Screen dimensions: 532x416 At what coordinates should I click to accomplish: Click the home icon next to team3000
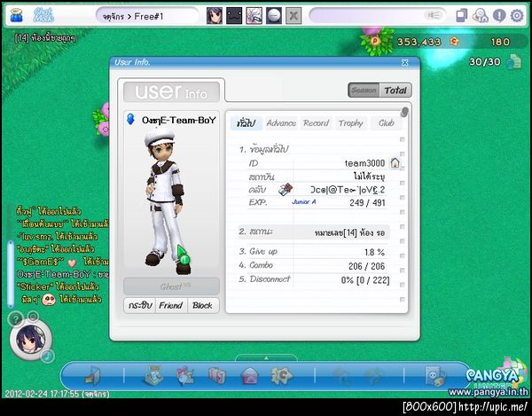click(395, 163)
